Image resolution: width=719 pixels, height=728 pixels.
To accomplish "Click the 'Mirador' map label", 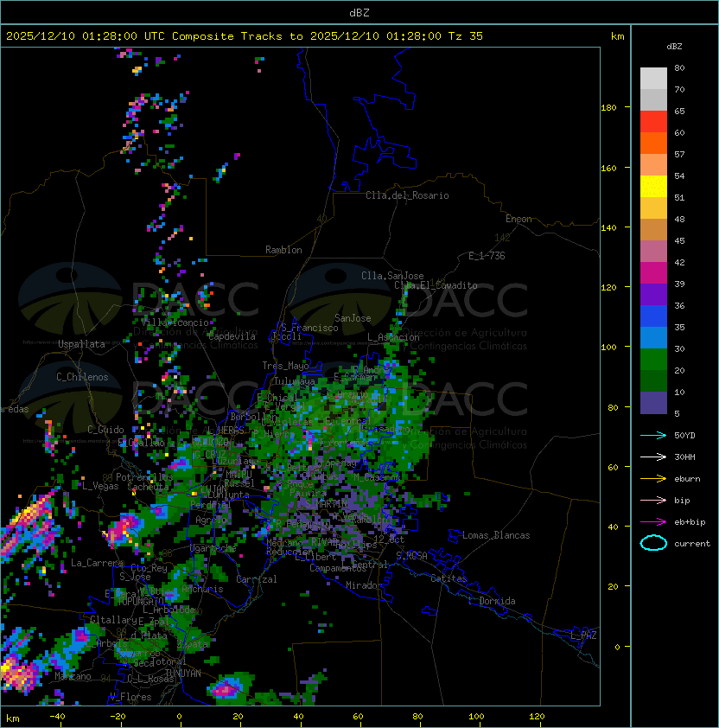I will (x=365, y=585).
